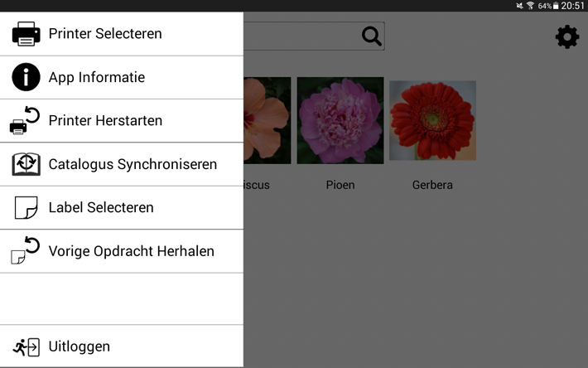Tap the orange Hibiscus flower image

coord(267,120)
